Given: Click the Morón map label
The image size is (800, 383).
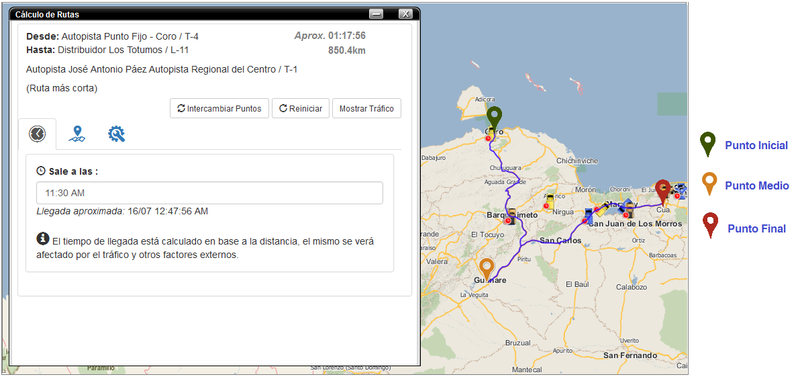Looking at the screenshot, I should pyautogui.click(x=585, y=190).
